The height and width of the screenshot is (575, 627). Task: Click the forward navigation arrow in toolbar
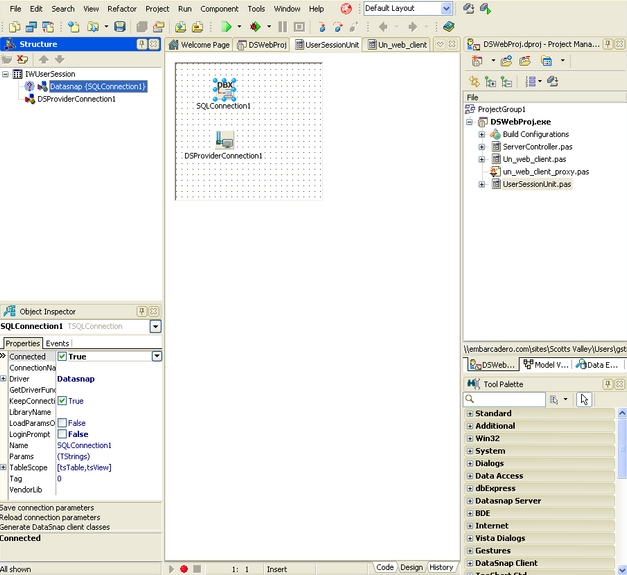413,27
